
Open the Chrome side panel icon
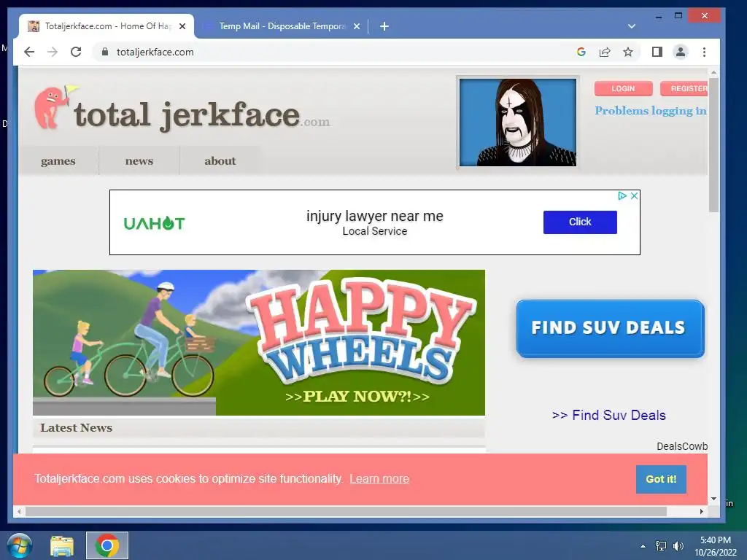click(657, 52)
